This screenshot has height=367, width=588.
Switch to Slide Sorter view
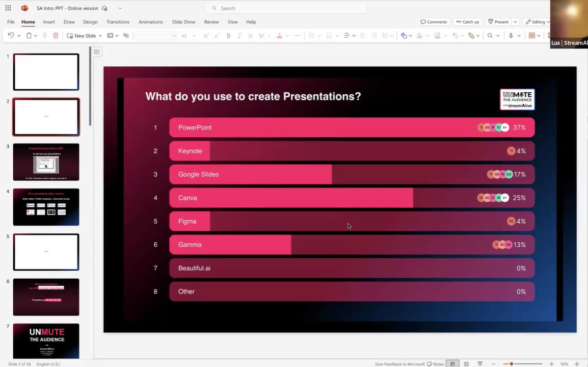[466, 364]
